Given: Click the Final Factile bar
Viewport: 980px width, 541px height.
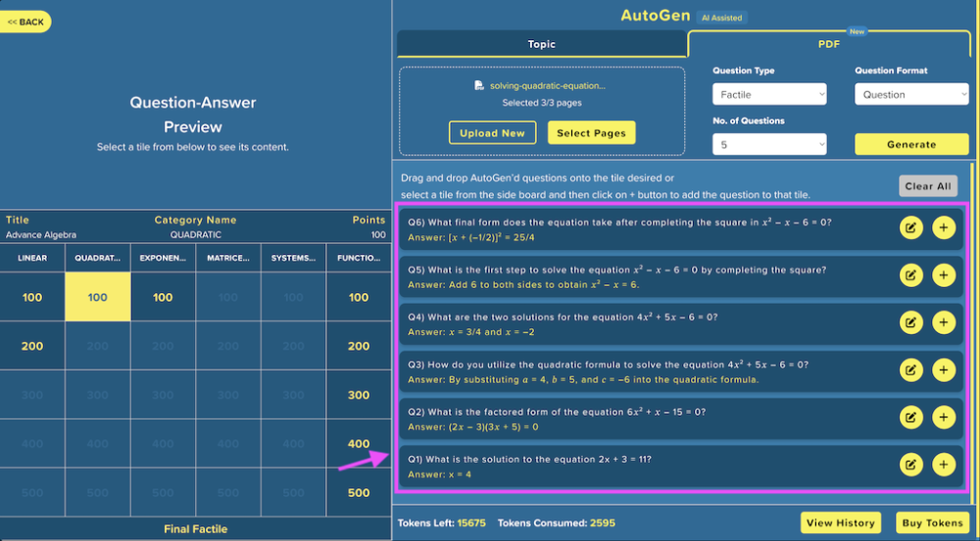Looking at the screenshot, I should (x=196, y=529).
